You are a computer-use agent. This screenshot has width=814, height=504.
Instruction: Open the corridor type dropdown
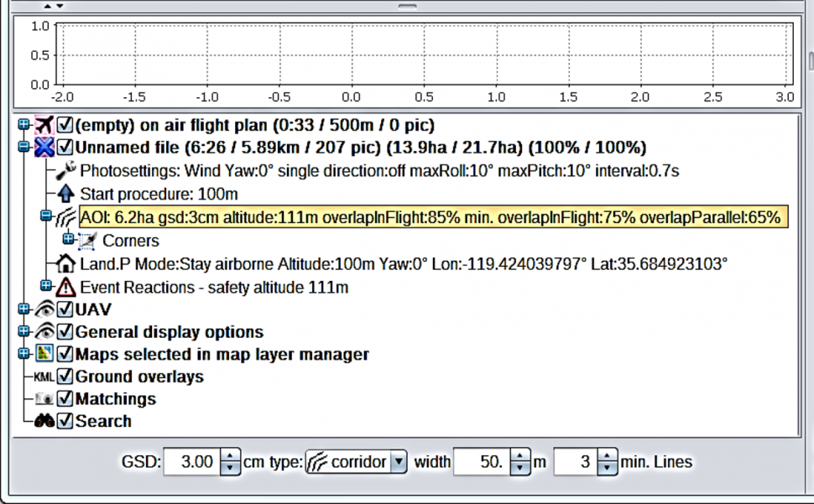click(x=399, y=462)
